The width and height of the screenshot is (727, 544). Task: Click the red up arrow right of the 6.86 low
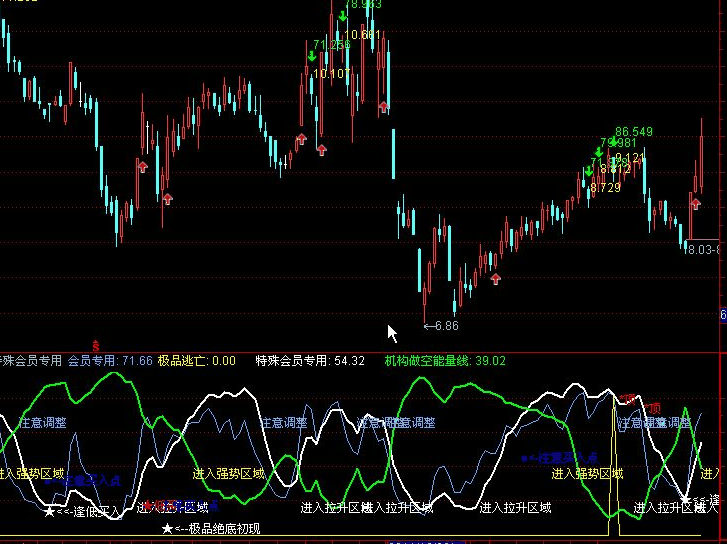coord(494,277)
